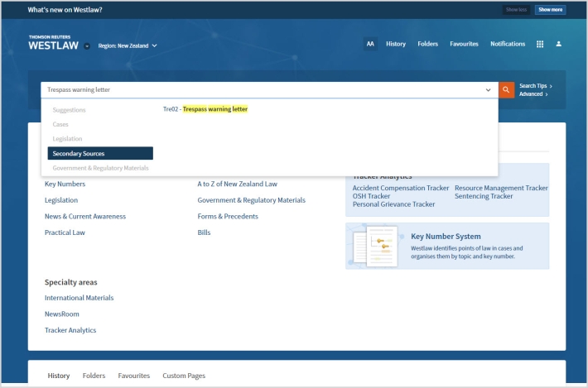Open the NewsRoom link
The height and width of the screenshot is (388, 588).
click(62, 314)
